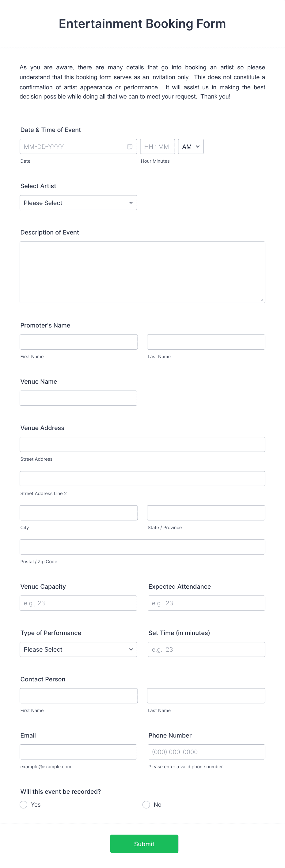Click the Promoter's First Name field

78,342
